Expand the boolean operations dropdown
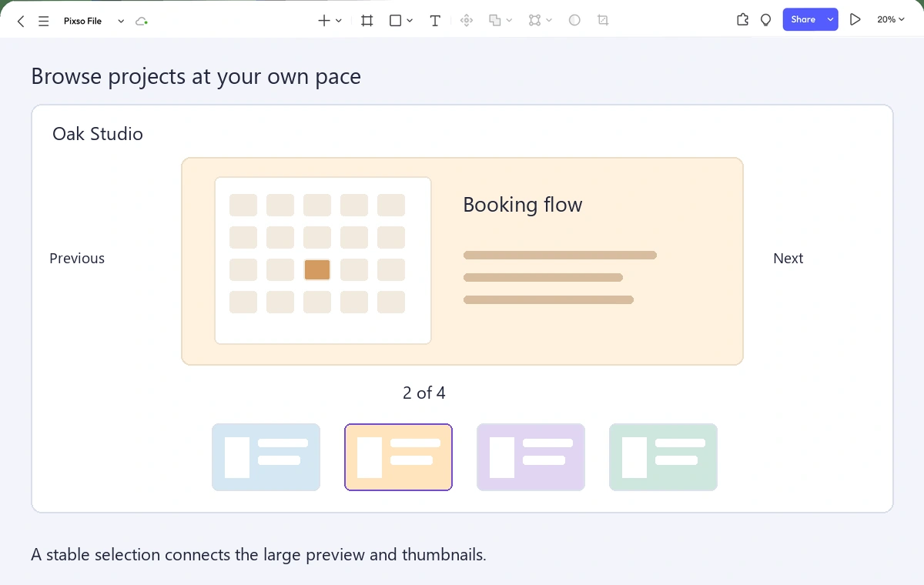The width and height of the screenshot is (924, 585). click(509, 21)
